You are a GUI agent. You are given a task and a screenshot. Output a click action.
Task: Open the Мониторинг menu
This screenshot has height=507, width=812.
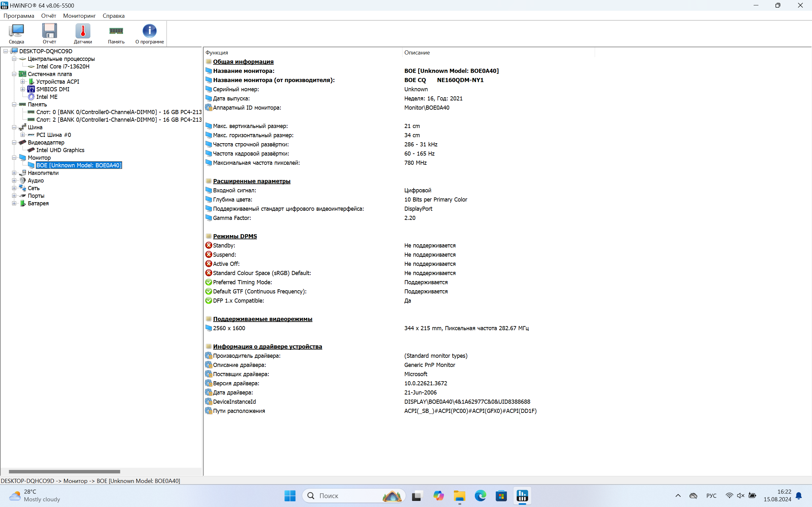click(79, 16)
